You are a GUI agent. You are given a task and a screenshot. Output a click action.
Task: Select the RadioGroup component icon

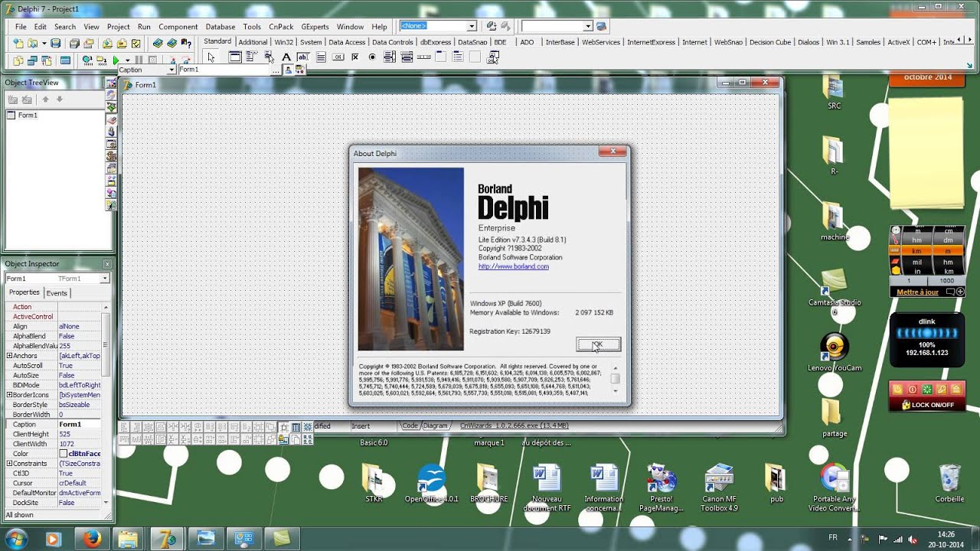pyautogui.click(x=459, y=57)
